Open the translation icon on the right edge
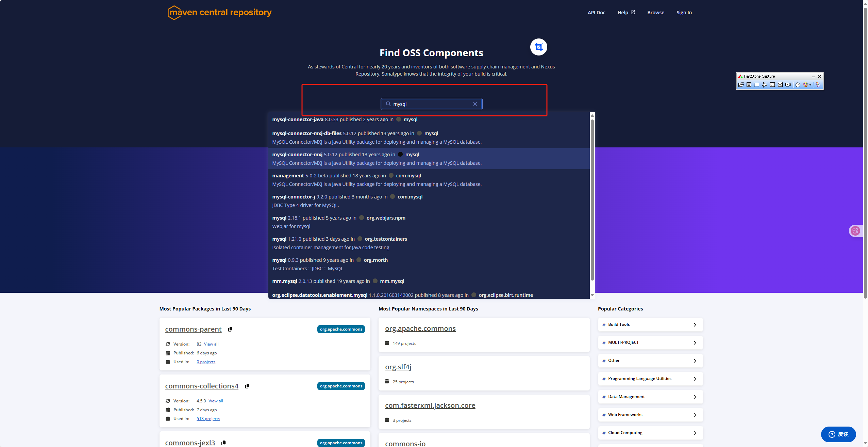 click(856, 230)
